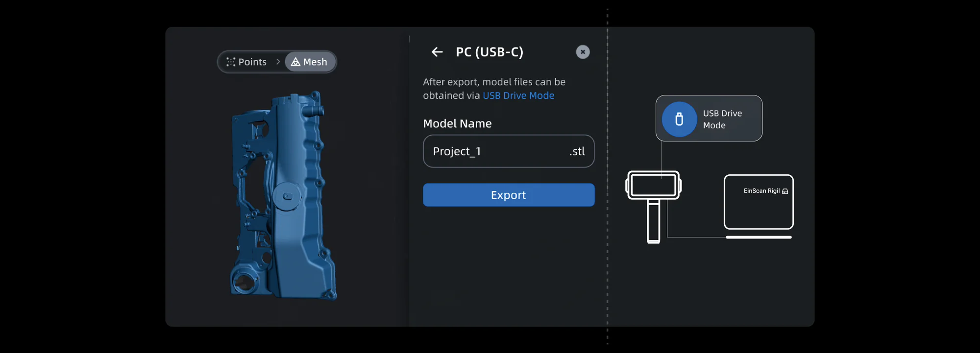Open the USB Drive Mode link
This screenshot has height=353, width=980.
click(518, 95)
